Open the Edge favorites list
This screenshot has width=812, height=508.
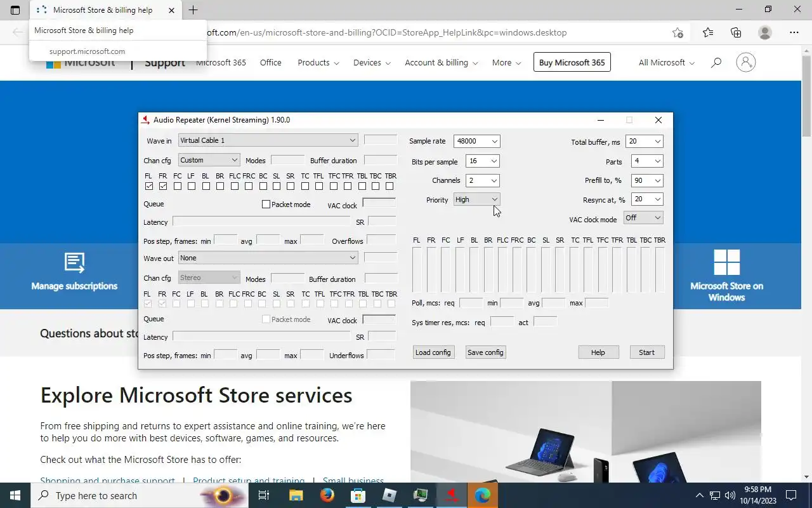point(708,32)
